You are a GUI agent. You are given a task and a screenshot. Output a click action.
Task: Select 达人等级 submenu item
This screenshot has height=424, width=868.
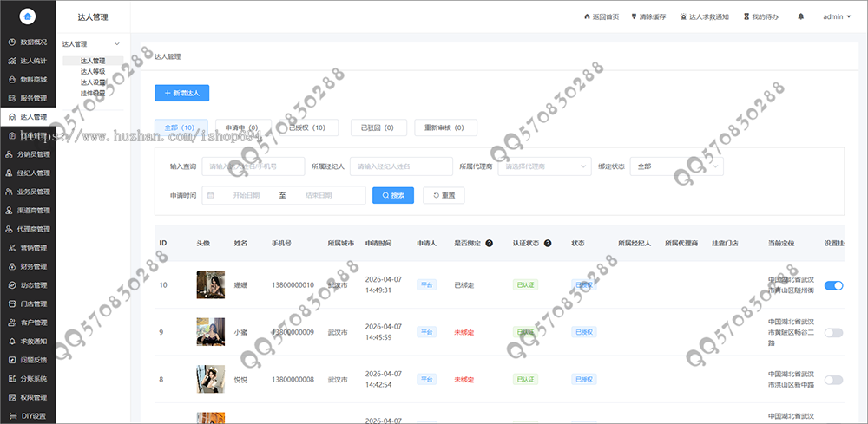tap(93, 71)
